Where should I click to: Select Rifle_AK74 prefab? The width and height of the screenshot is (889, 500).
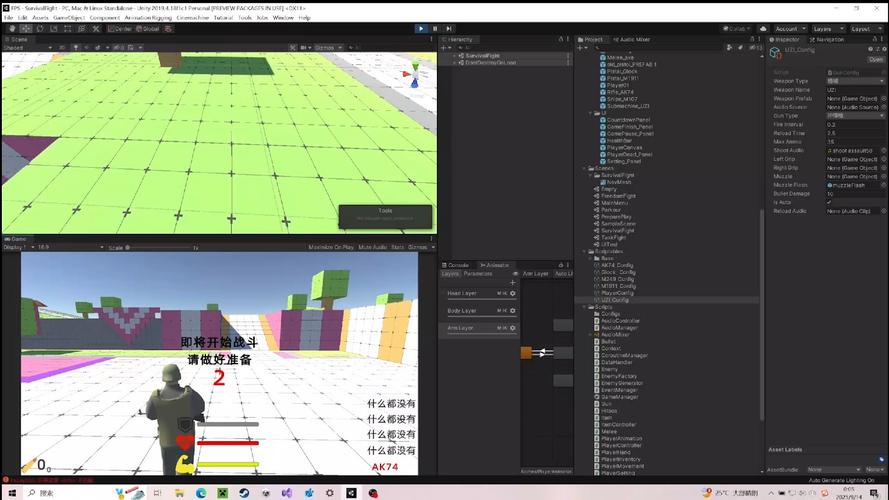[x=617, y=92]
